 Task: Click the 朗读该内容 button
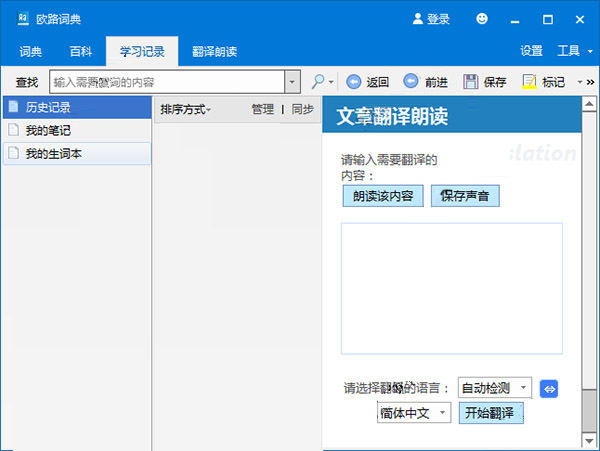(x=383, y=196)
